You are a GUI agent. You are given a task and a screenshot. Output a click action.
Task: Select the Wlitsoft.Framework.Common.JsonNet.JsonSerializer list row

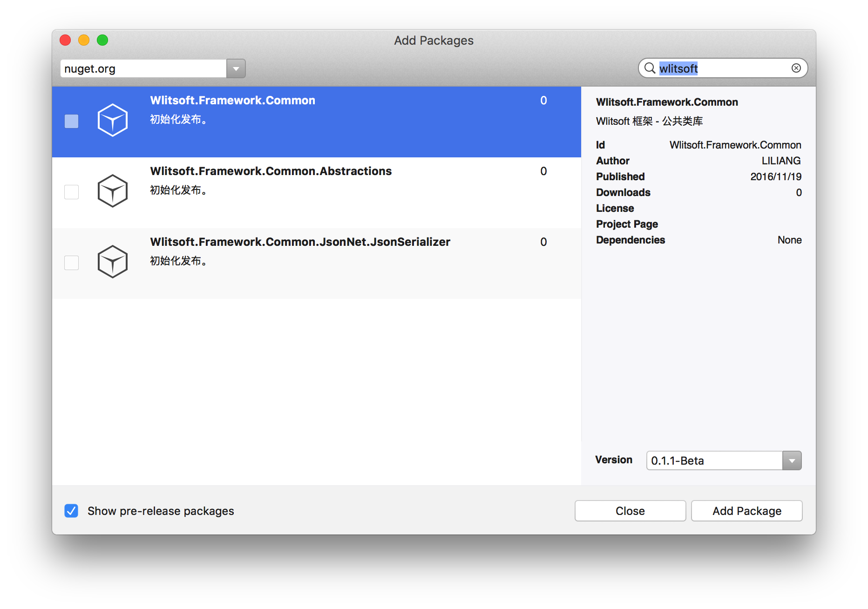point(317,264)
